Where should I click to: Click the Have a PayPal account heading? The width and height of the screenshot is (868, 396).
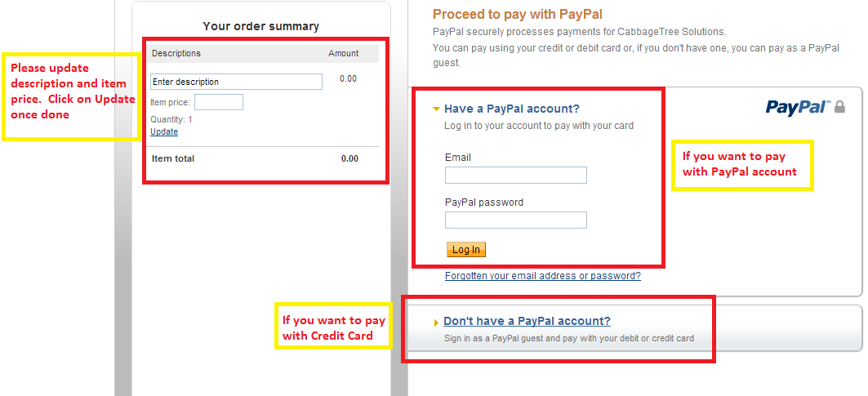tap(512, 109)
